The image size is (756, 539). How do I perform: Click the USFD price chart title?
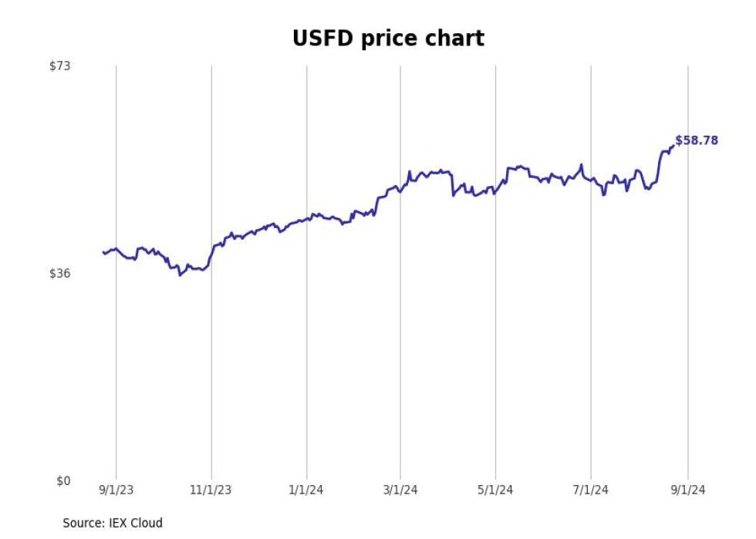point(388,39)
